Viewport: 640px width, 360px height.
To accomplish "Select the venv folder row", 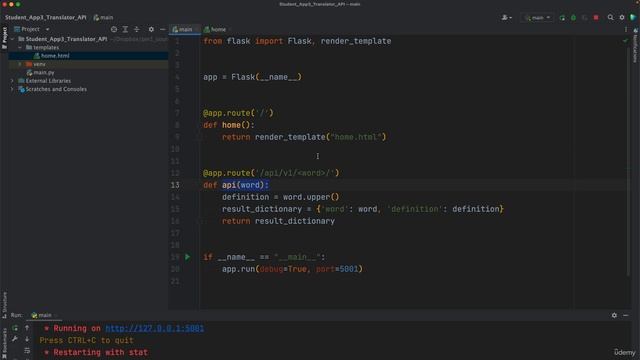I will tap(88, 64).
